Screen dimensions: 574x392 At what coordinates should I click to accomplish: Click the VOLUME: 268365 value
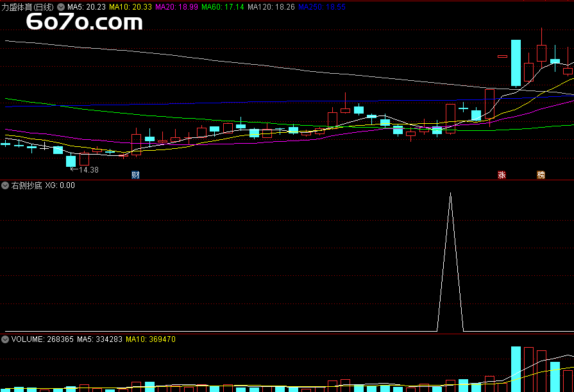pyautogui.click(x=42, y=339)
